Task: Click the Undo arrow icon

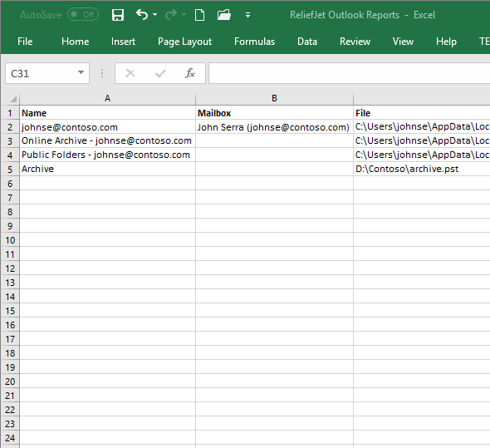Action: [142, 14]
